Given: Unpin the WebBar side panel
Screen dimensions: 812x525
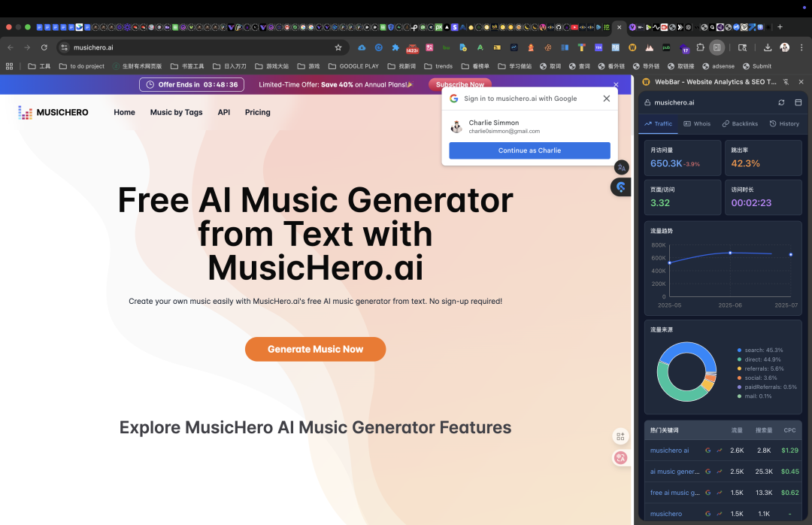Looking at the screenshot, I should [x=786, y=82].
